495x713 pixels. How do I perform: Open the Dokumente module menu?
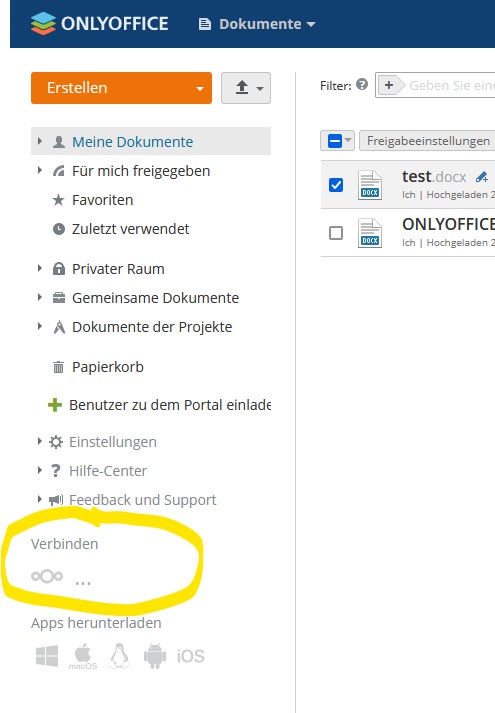coord(257,24)
